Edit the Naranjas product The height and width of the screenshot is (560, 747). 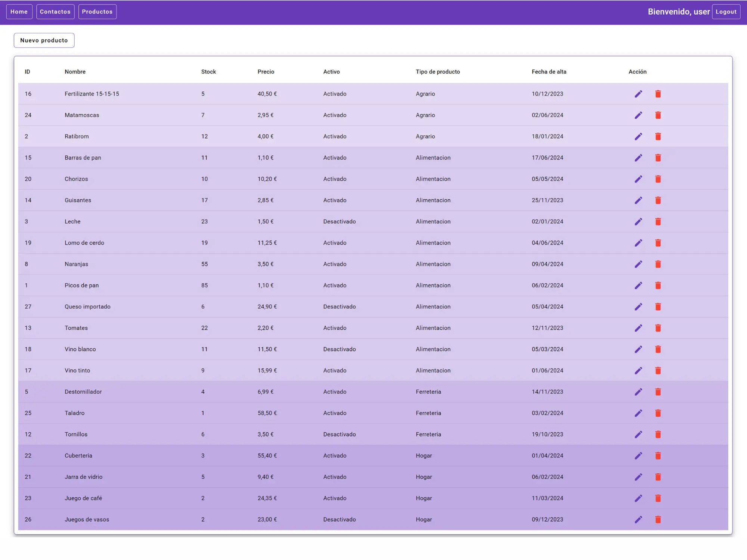click(x=638, y=264)
